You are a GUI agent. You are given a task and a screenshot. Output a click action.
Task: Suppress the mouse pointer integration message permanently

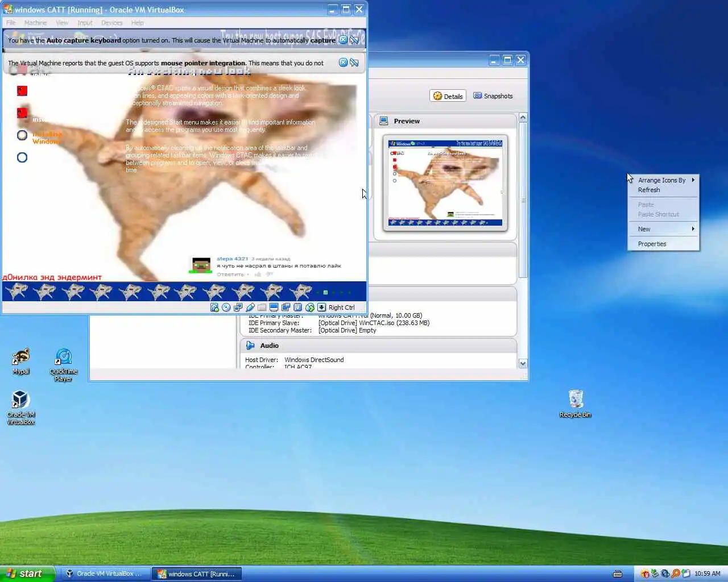(x=354, y=63)
